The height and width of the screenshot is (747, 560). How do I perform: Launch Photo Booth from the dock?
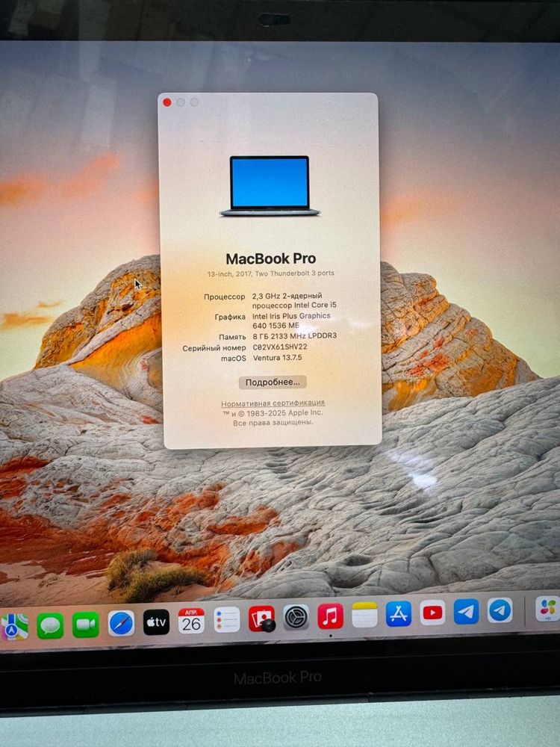[x=261, y=619]
